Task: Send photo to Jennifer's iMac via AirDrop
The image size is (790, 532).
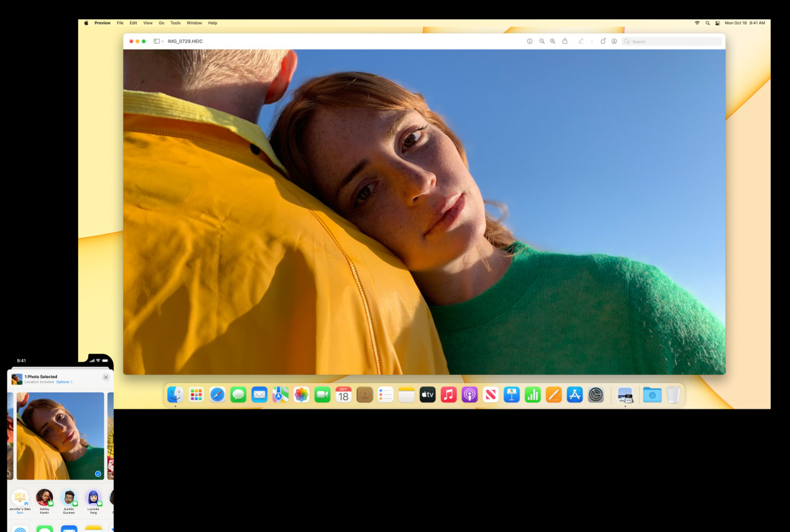Action: tap(20, 498)
